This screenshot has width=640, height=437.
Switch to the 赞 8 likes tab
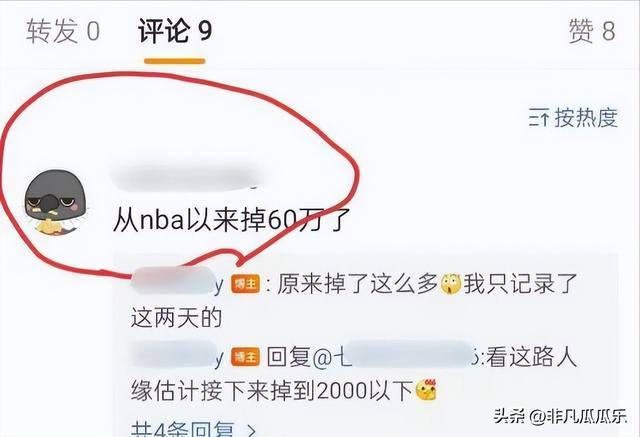[592, 31]
